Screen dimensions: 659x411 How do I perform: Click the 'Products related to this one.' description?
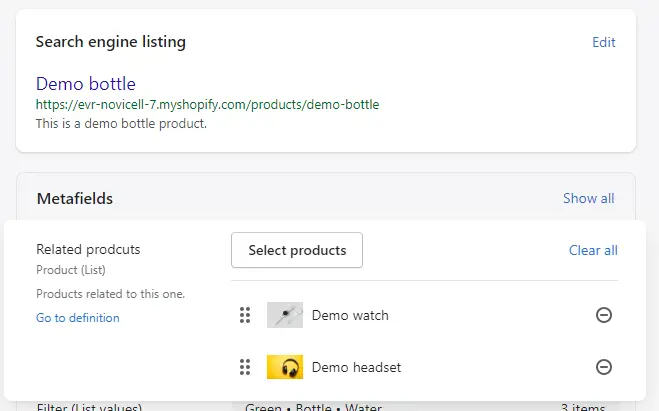tap(111, 294)
